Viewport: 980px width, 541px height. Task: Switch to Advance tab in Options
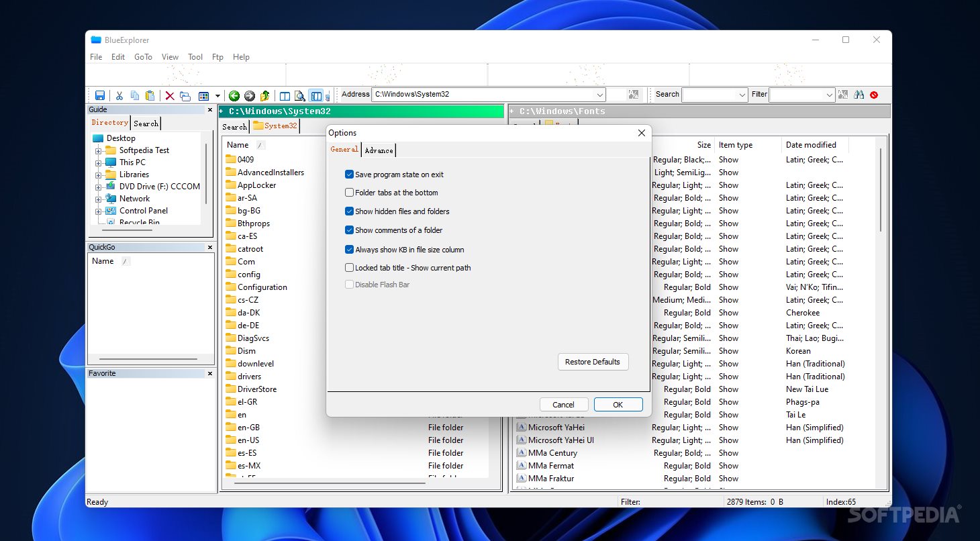click(x=379, y=150)
